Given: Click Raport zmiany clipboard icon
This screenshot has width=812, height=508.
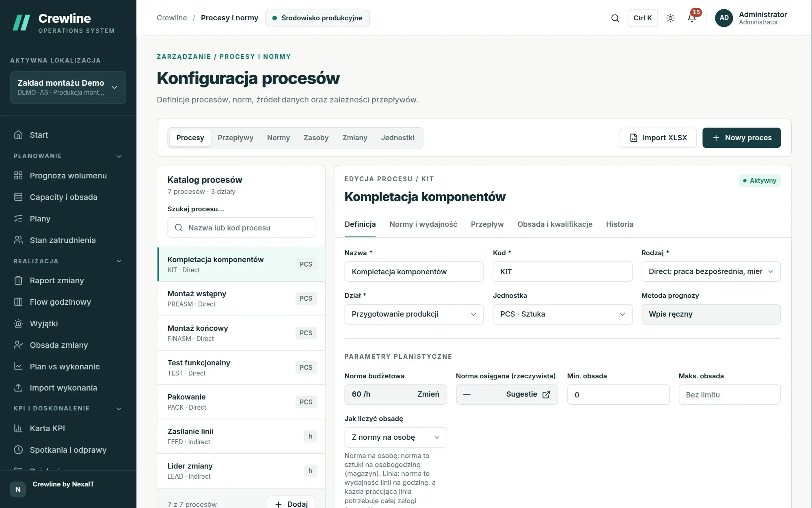Looking at the screenshot, I should pos(18,280).
